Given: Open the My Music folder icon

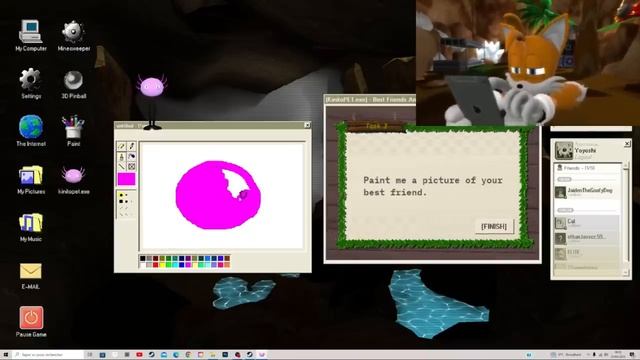Looking at the screenshot, I should [31, 227].
